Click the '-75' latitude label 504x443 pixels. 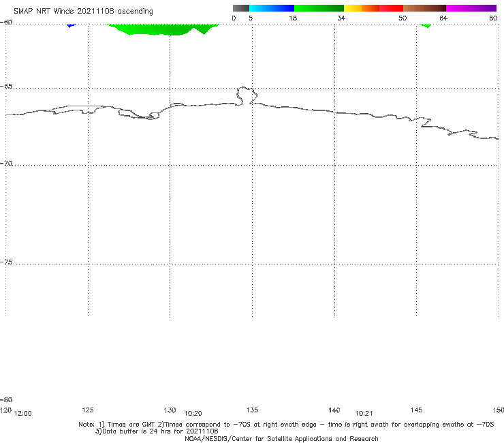click(x=6, y=262)
